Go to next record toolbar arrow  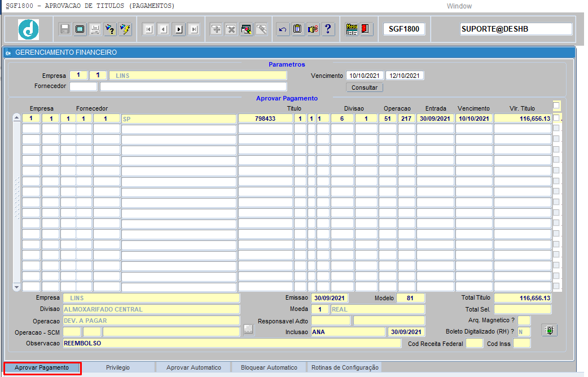click(179, 29)
